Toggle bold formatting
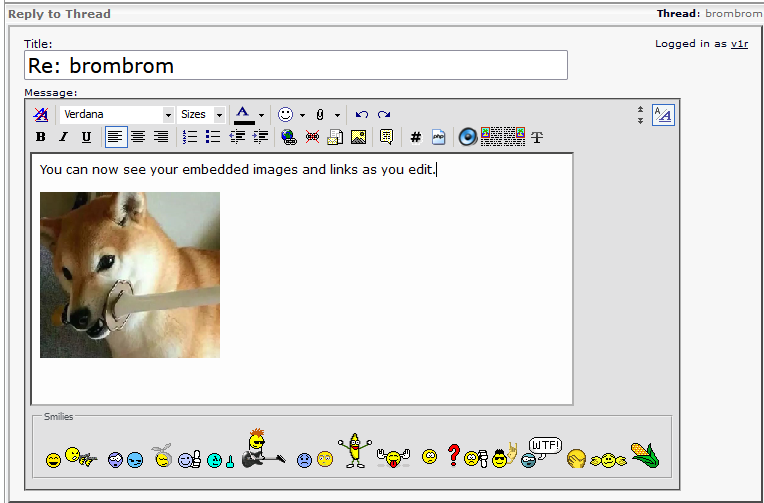The image size is (764, 503). (x=41, y=137)
